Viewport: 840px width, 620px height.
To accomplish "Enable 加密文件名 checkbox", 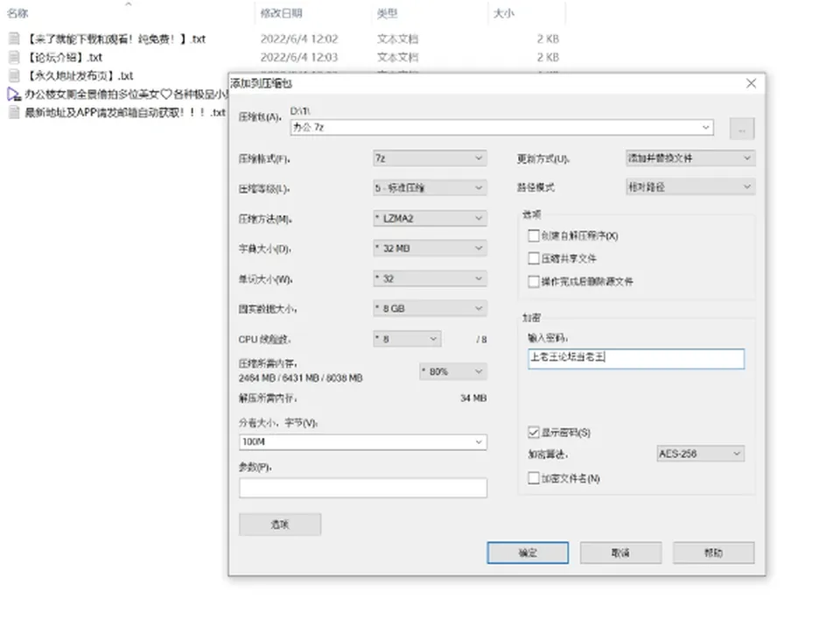I will coord(534,478).
